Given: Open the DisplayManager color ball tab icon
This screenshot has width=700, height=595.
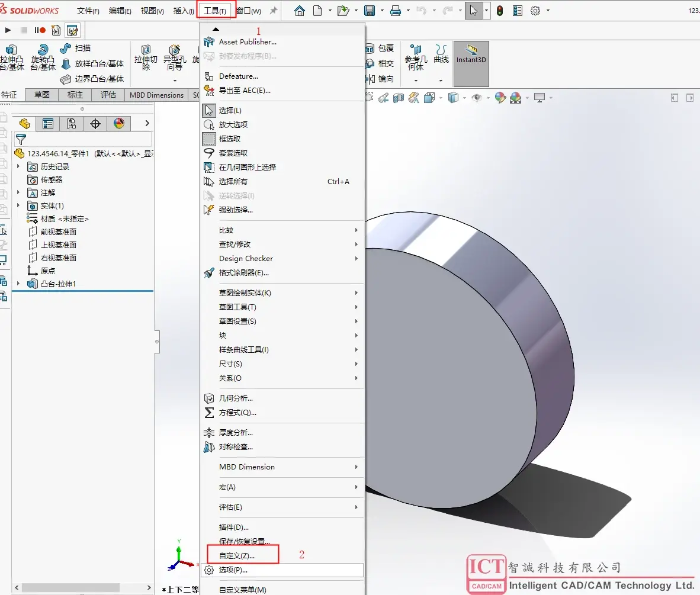Looking at the screenshot, I should [x=119, y=124].
